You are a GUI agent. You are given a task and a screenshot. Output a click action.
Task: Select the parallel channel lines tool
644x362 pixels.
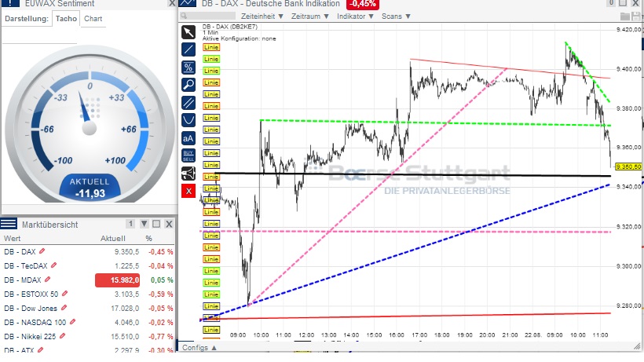[188, 103]
